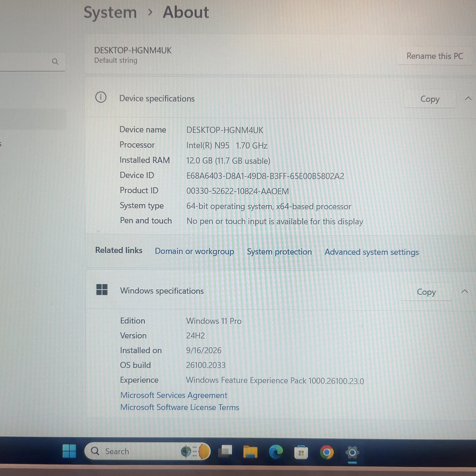
Task: Click the OS build value 26100.2033
Action: 205,365
